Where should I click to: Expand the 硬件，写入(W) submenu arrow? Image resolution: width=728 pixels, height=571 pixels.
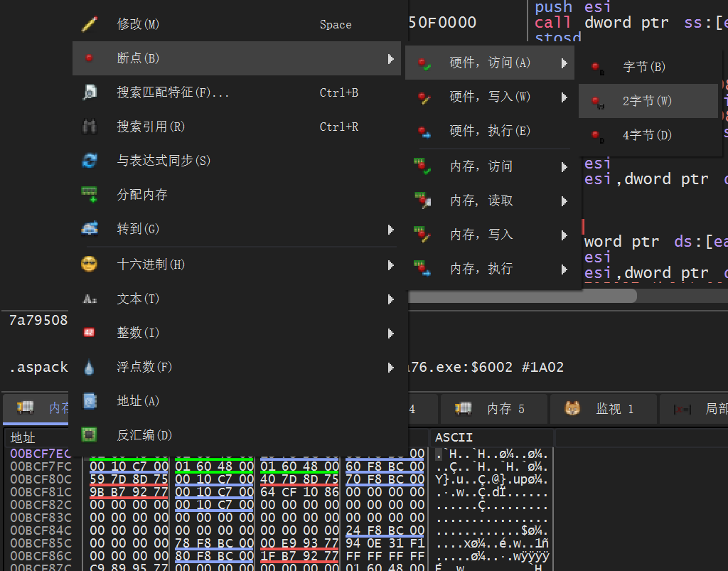[x=564, y=97]
